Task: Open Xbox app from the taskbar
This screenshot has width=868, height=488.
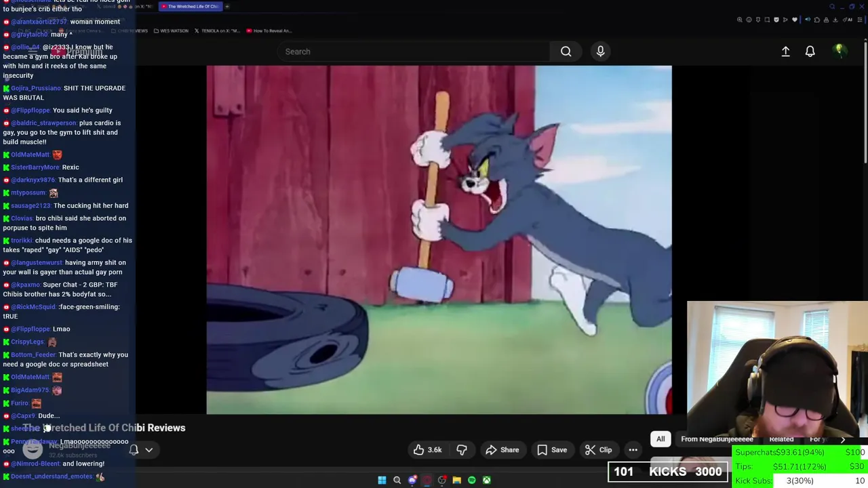Action: (x=486, y=481)
